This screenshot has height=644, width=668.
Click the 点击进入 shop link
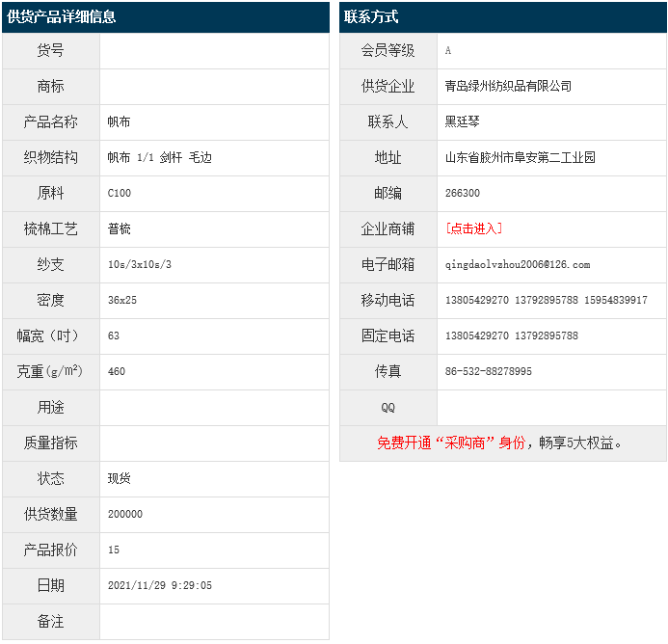click(x=473, y=228)
